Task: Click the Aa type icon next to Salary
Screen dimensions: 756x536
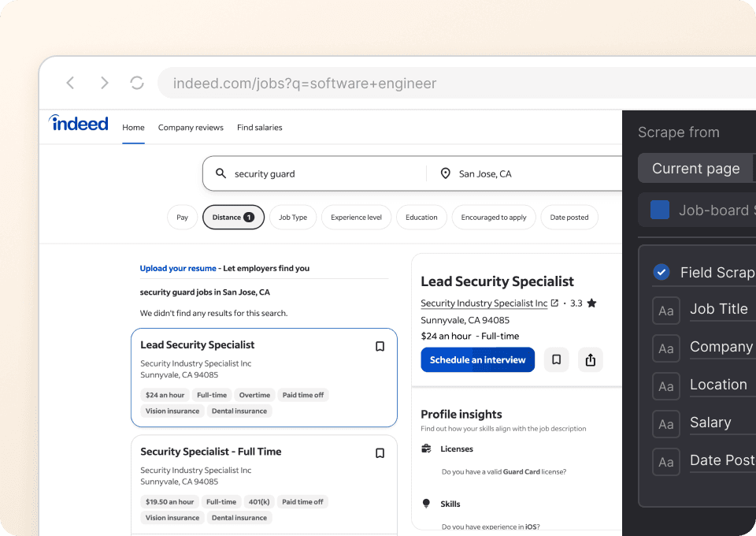Action: click(x=666, y=424)
